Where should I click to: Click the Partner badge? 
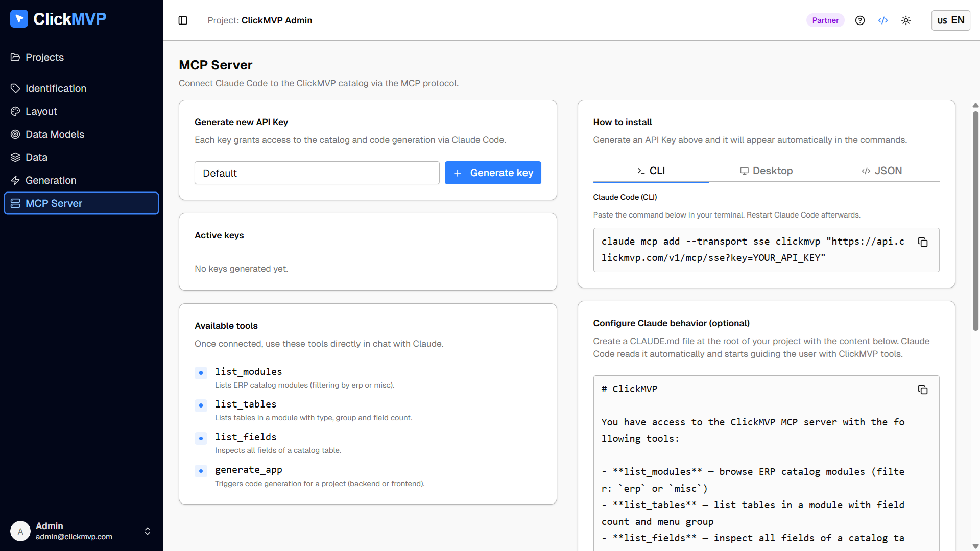(x=825, y=20)
